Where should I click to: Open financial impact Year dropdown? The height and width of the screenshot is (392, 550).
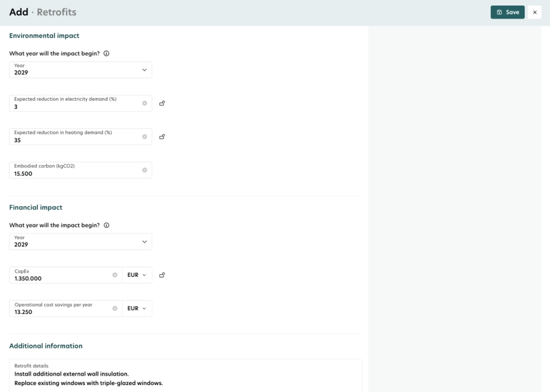pyautogui.click(x=81, y=242)
